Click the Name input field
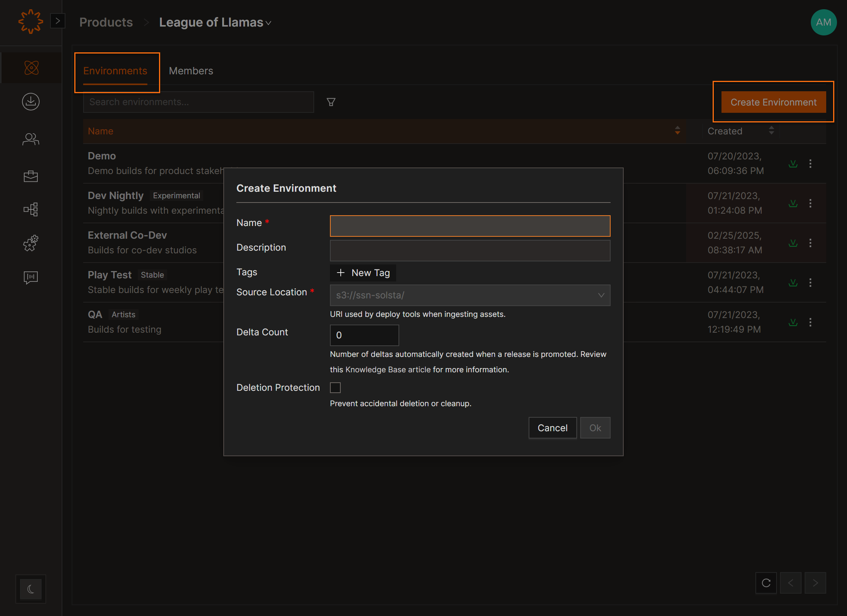 [470, 226]
